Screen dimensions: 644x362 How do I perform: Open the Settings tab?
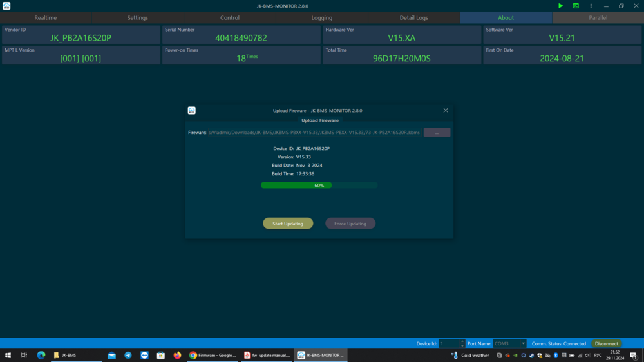pyautogui.click(x=138, y=17)
